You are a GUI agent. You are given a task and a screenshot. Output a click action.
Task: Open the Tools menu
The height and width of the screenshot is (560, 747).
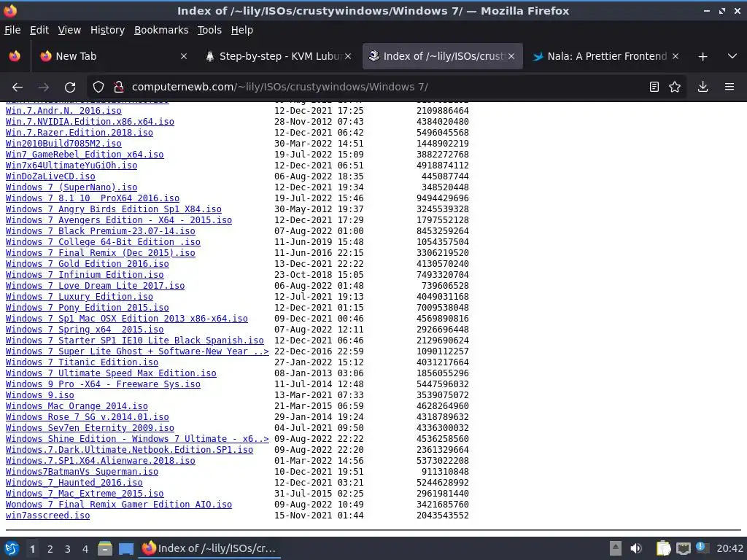pos(209,30)
